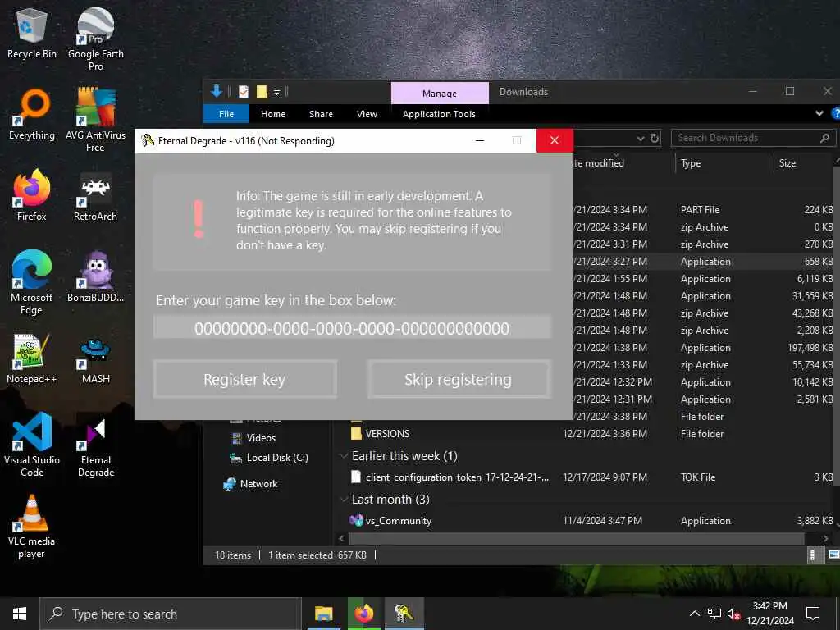Viewport: 840px width, 630px height.
Task: Click the New Folder quick access icon
Action: [262, 92]
